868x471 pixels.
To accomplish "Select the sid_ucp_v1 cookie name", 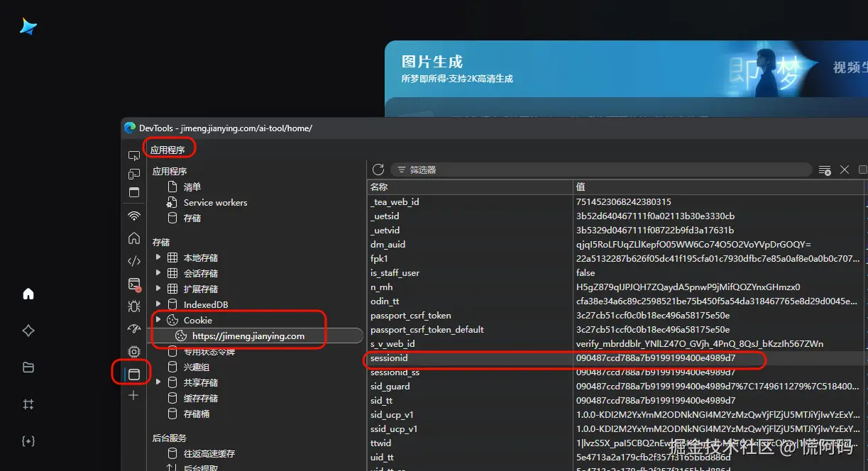I will coord(392,415).
